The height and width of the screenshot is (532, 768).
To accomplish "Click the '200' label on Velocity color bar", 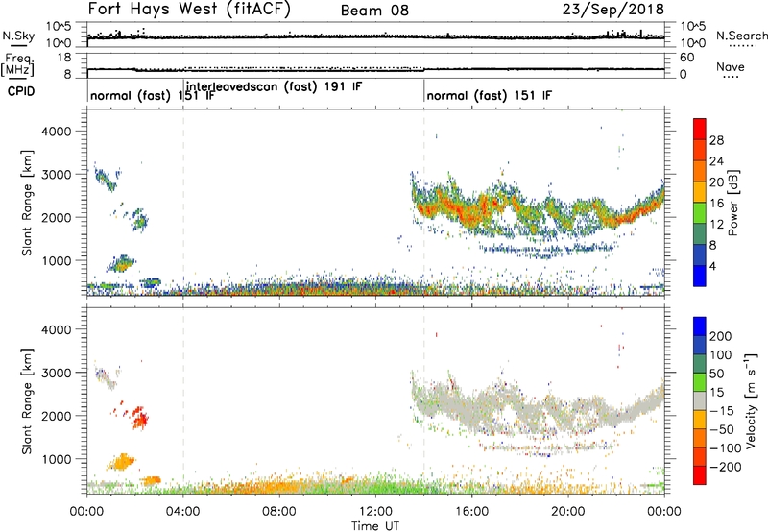I will coord(721,336).
